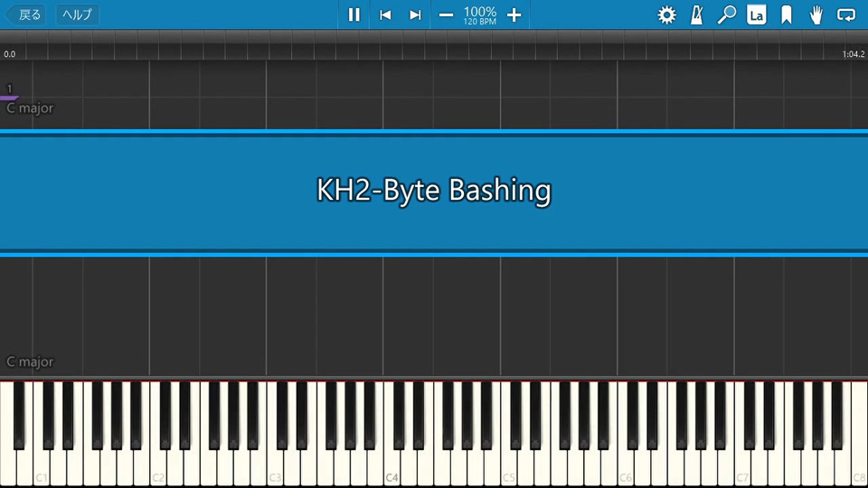
Task: Open ヘルプ help button
Action: [x=78, y=15]
